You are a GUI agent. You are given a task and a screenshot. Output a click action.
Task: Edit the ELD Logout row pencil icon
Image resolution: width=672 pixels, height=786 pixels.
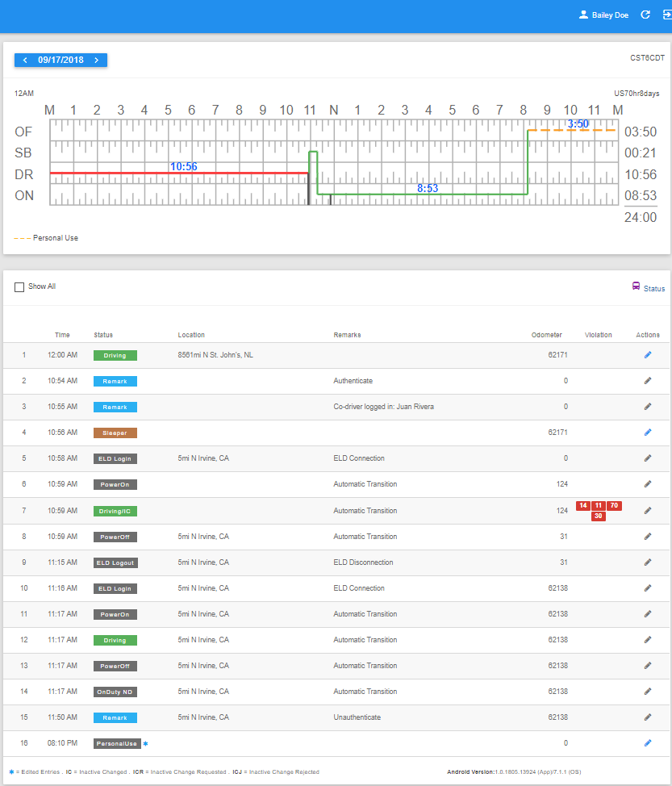tap(648, 562)
